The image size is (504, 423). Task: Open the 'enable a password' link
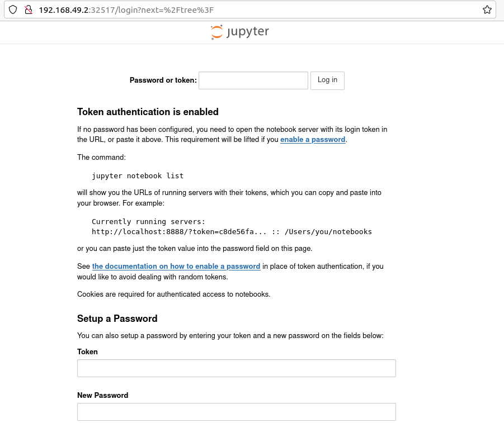312,140
